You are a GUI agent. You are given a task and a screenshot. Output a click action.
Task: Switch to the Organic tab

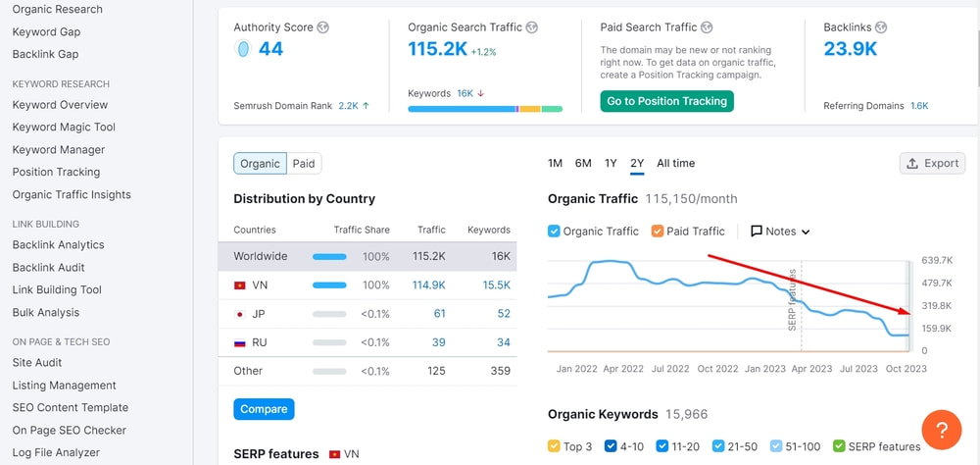pyautogui.click(x=260, y=164)
